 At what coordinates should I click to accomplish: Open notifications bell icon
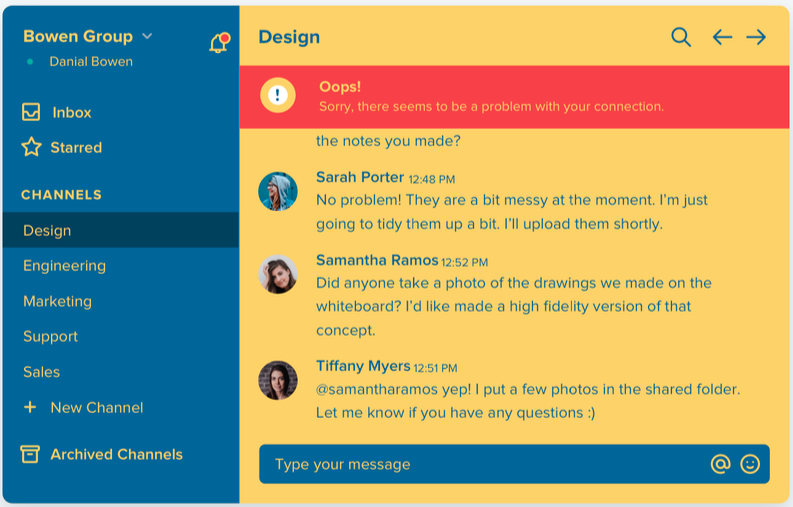tap(218, 43)
